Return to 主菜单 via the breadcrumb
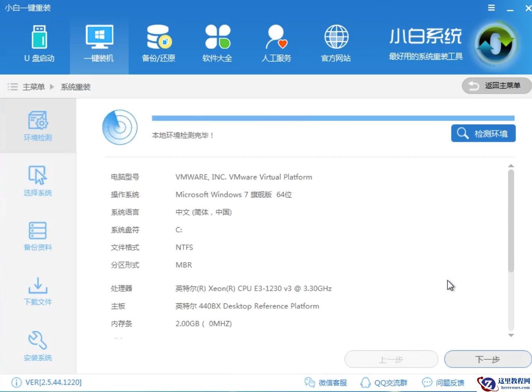Image resolution: width=532 pixels, height=392 pixels. (x=33, y=87)
